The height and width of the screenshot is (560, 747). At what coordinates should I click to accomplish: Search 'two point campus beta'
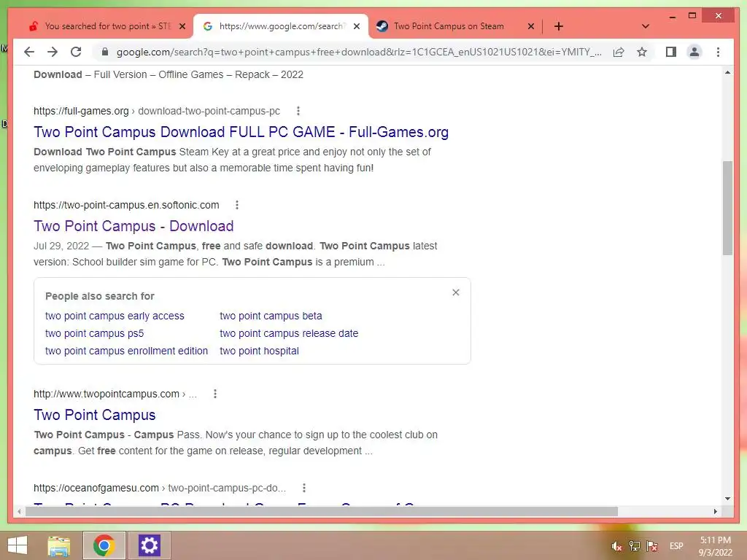(271, 316)
